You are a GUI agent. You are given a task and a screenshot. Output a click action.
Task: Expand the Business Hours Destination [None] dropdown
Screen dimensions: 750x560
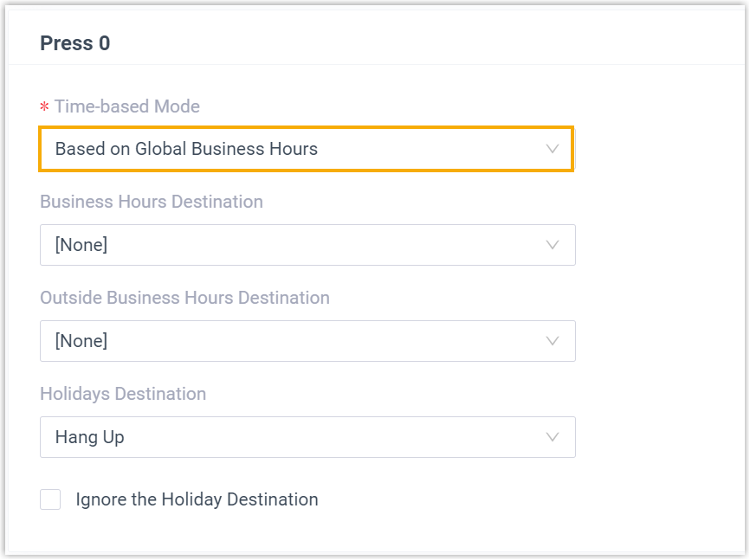click(306, 245)
